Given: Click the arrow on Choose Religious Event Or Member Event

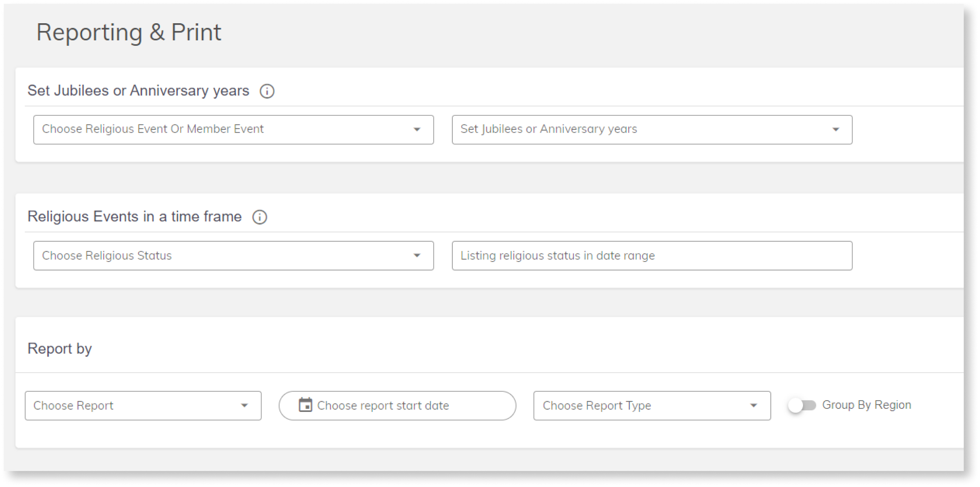Looking at the screenshot, I should click(418, 129).
